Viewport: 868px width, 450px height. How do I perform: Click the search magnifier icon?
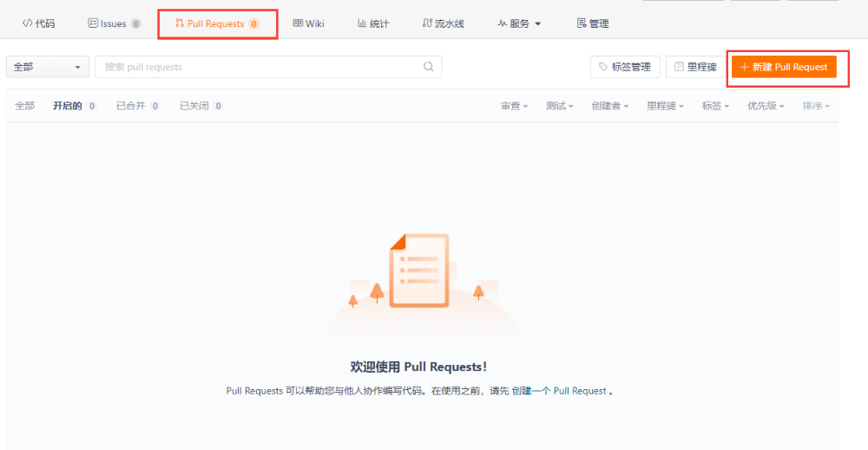(x=429, y=67)
